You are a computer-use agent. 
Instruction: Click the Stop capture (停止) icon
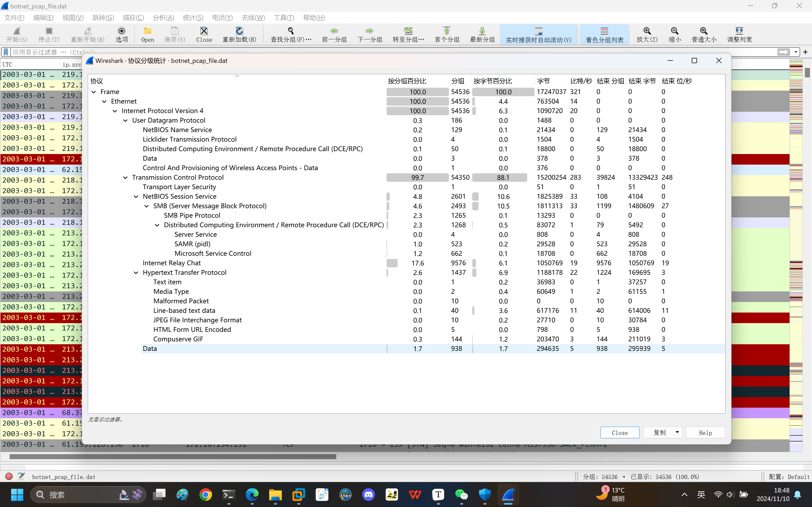[x=49, y=31]
